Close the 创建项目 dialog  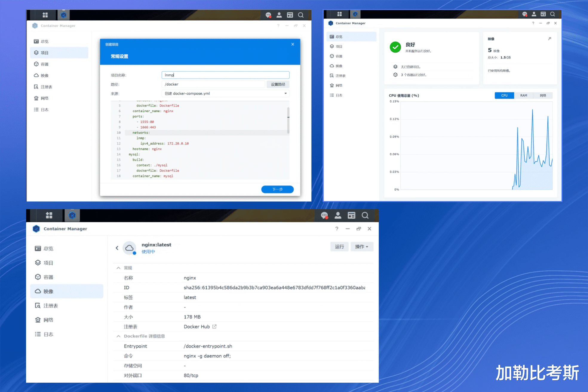pyautogui.click(x=293, y=44)
